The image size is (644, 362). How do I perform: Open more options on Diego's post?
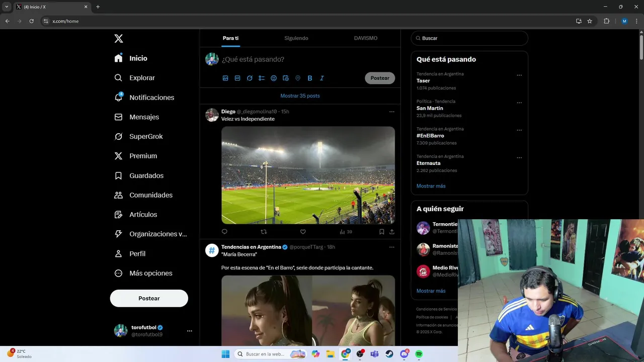[392, 112]
